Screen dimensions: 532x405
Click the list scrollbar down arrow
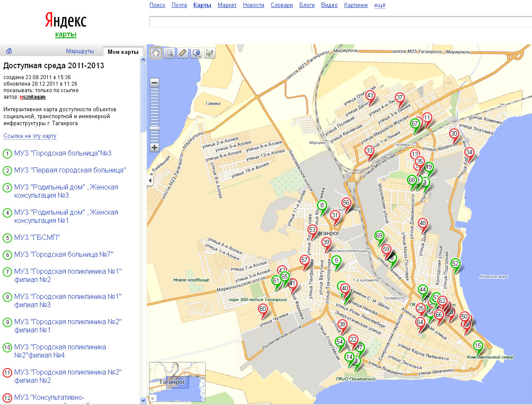point(143,400)
